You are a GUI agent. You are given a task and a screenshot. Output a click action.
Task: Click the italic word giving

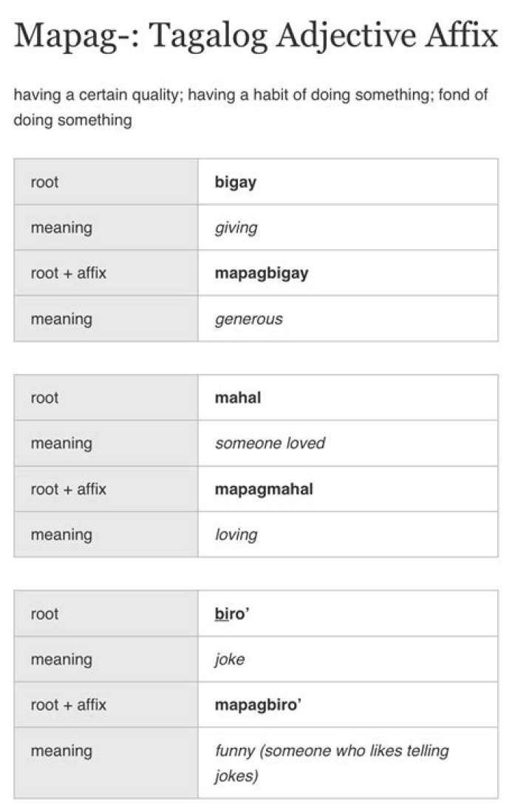pyautogui.click(x=236, y=228)
